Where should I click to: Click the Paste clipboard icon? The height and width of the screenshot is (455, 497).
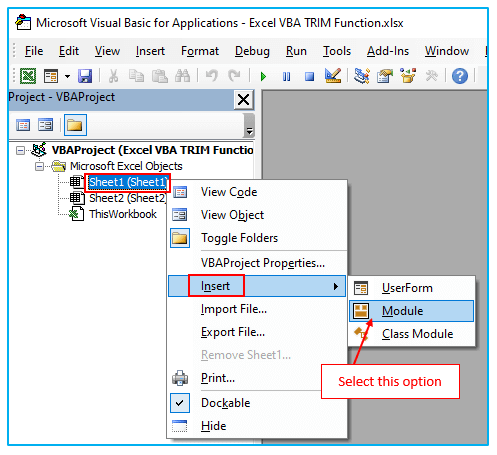point(160,76)
